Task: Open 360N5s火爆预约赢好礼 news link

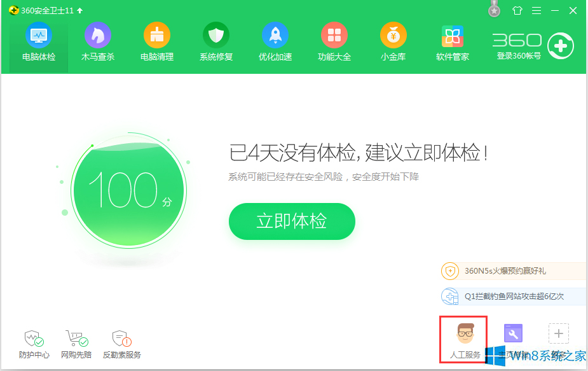Action: (x=505, y=270)
